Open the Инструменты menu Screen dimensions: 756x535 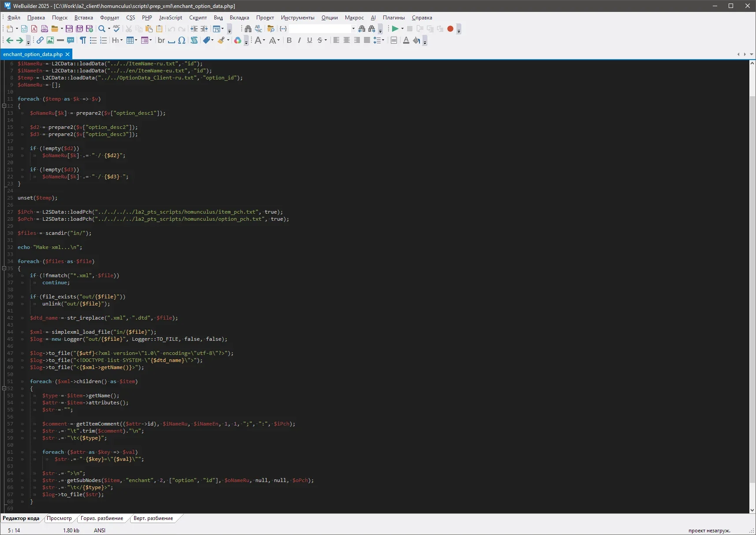click(298, 18)
